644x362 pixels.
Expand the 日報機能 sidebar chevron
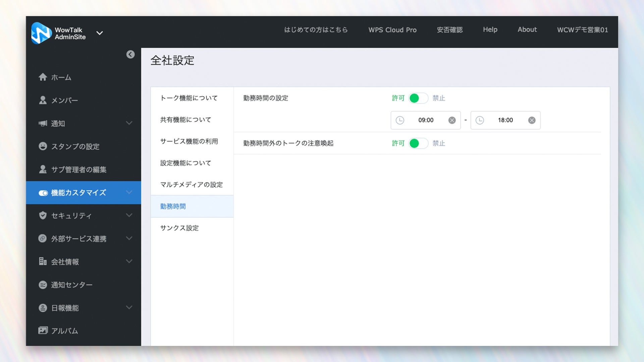pyautogui.click(x=129, y=307)
